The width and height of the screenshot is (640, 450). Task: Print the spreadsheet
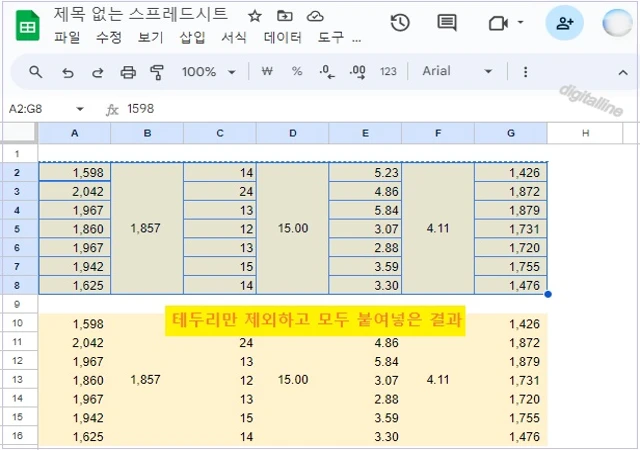tap(128, 73)
